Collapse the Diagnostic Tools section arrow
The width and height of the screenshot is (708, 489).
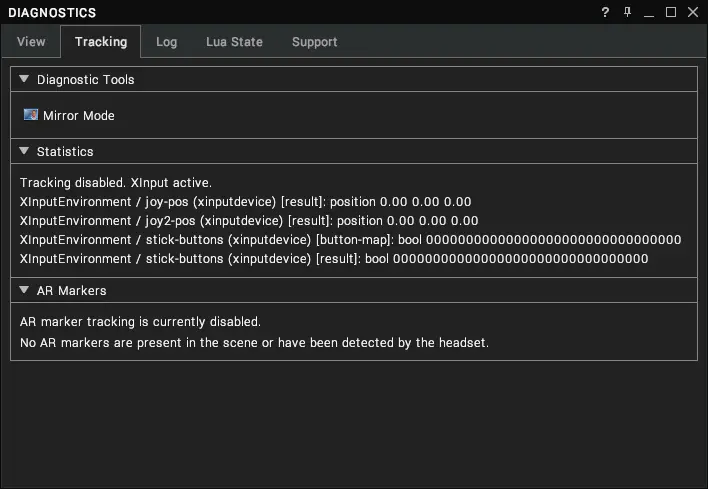(24, 79)
